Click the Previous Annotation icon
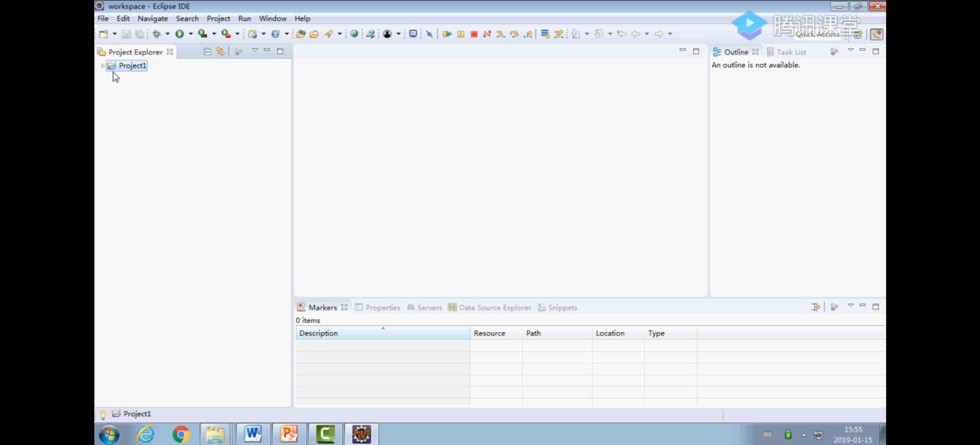The height and width of the screenshot is (445, 980). (x=599, y=34)
